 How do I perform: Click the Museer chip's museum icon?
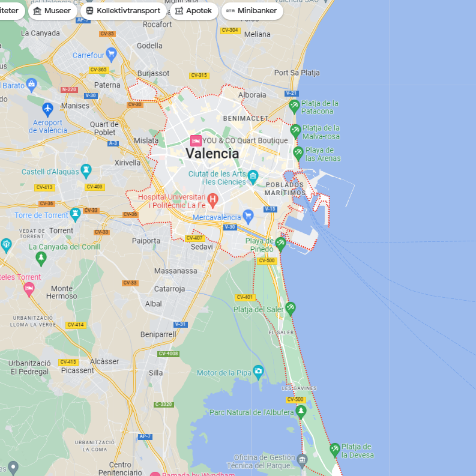click(x=37, y=11)
